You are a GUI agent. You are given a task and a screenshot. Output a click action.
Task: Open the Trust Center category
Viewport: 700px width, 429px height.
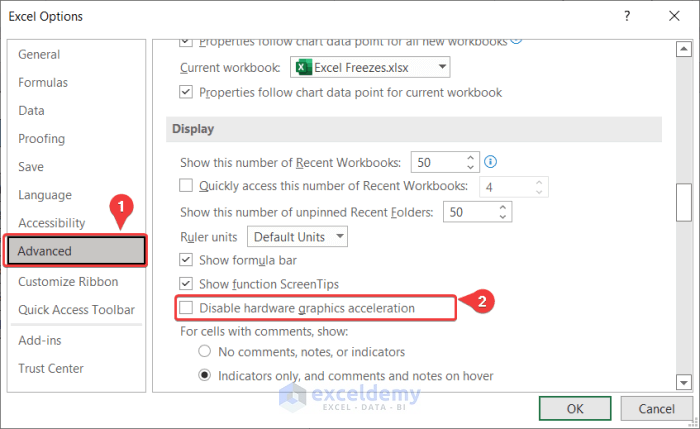pyautogui.click(x=50, y=369)
